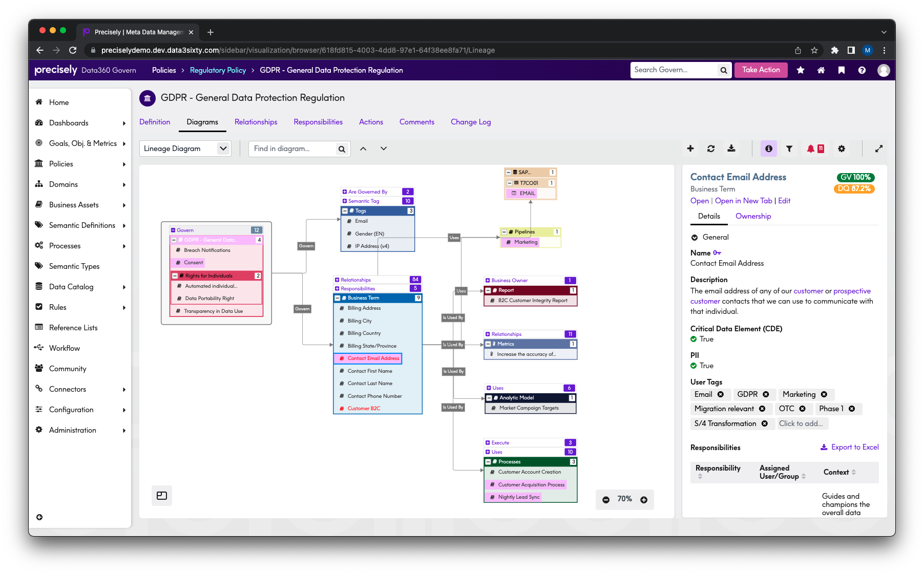924x574 pixels.
Task: Add a new node with the plus icon
Action: (x=690, y=148)
